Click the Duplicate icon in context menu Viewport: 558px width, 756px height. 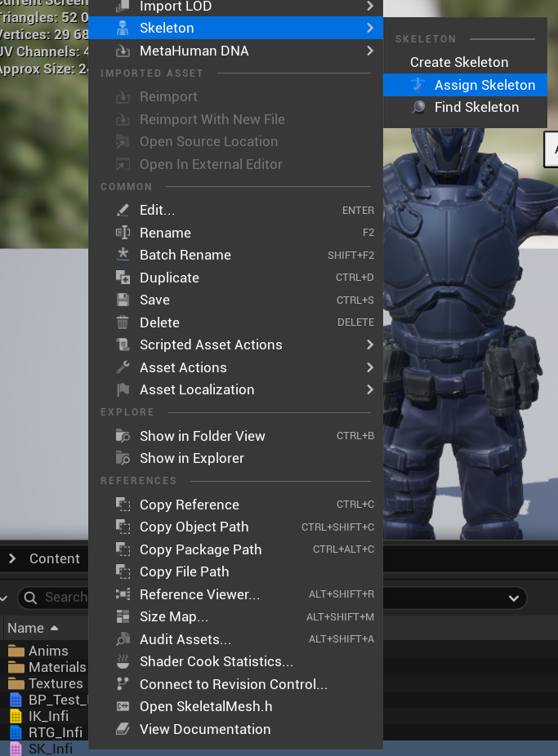[x=123, y=278]
